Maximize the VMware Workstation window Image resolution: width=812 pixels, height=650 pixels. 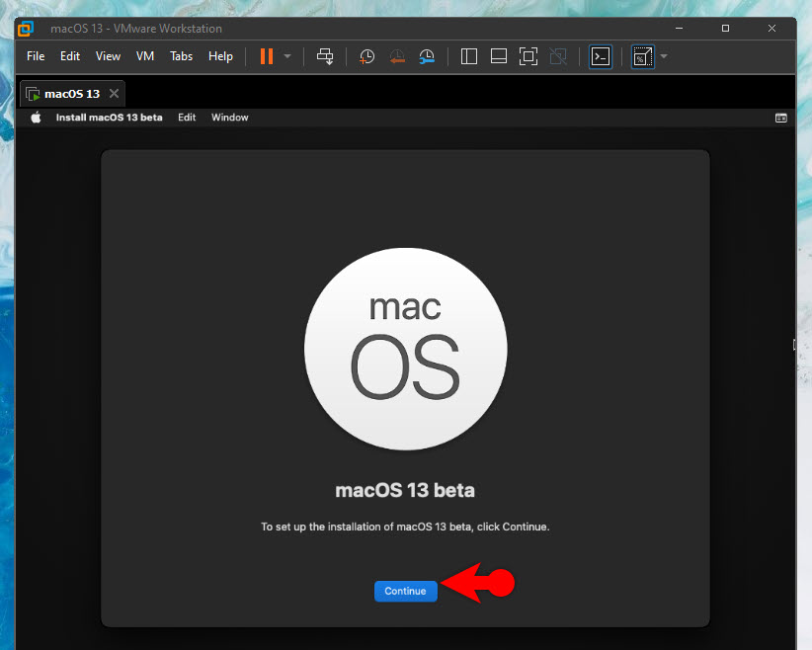725,29
